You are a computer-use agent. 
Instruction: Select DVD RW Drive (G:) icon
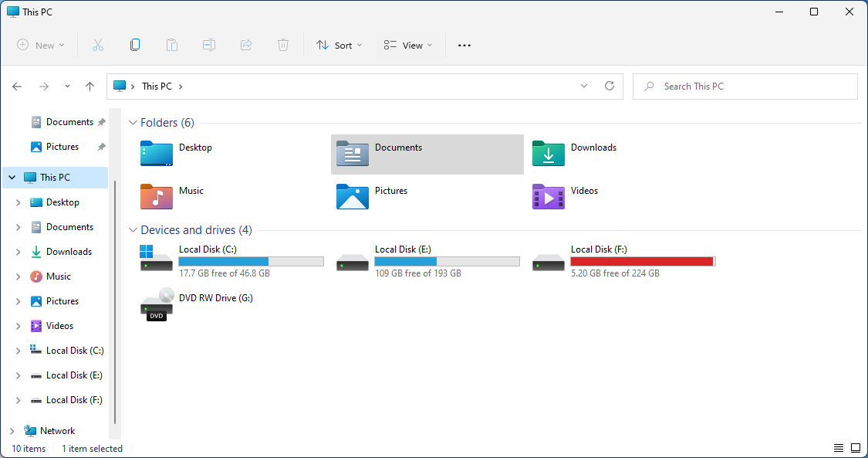pos(157,304)
